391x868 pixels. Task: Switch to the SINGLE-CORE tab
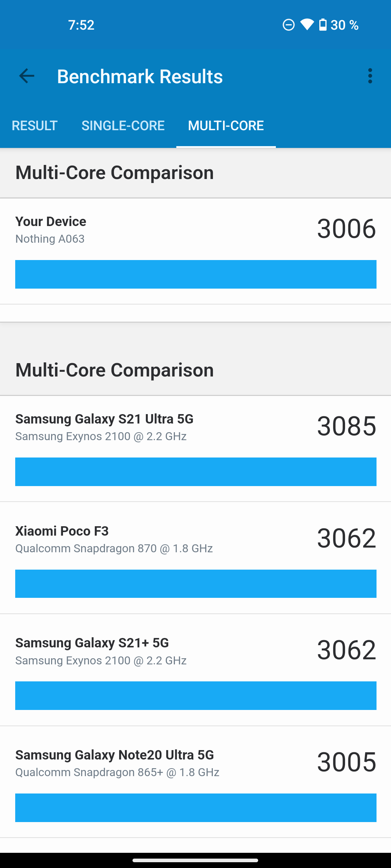click(x=123, y=125)
